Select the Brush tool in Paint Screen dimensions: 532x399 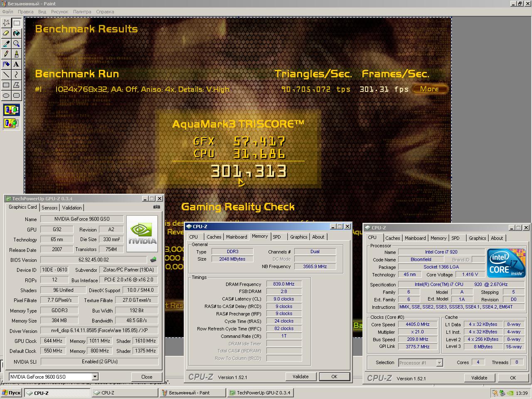(x=17, y=54)
